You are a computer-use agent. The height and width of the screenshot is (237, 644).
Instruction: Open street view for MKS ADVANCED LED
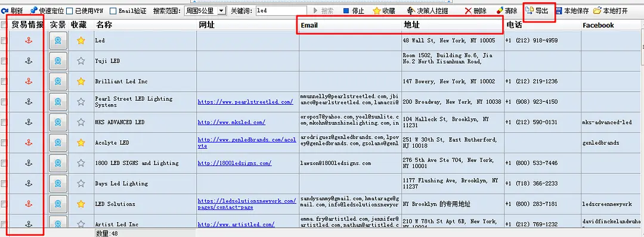[58, 122]
